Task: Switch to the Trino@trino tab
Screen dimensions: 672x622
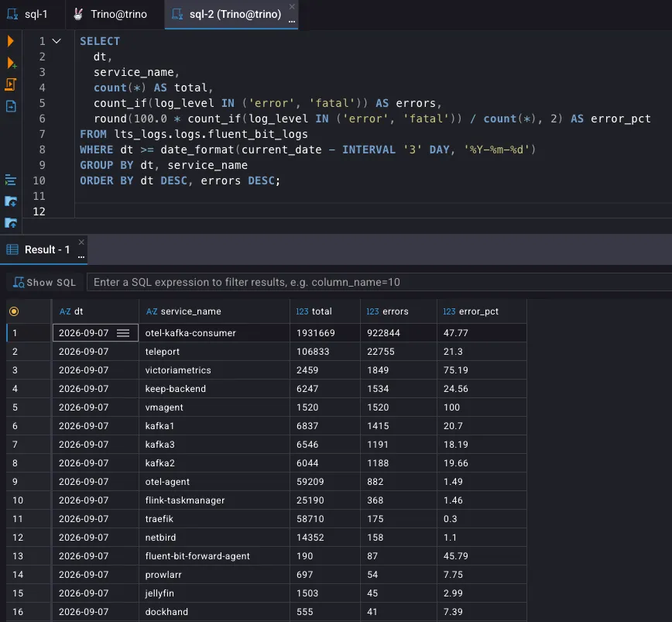Action: [x=111, y=14]
